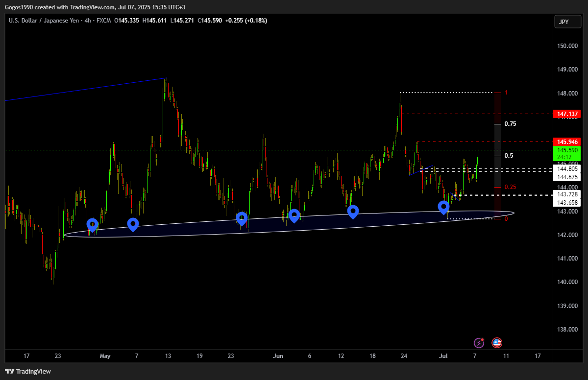Click the close value 'C145.590'
Viewport: 588px width, 380px height.
click(x=210, y=21)
